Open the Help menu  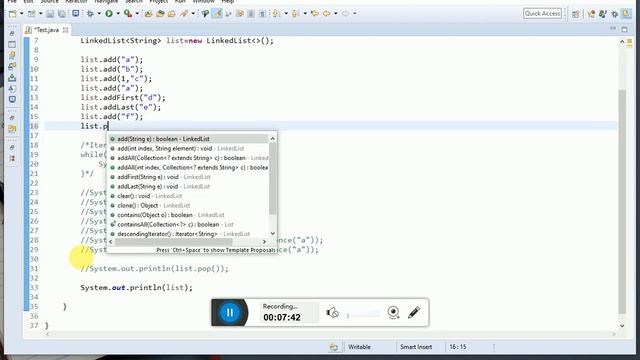(x=227, y=2)
